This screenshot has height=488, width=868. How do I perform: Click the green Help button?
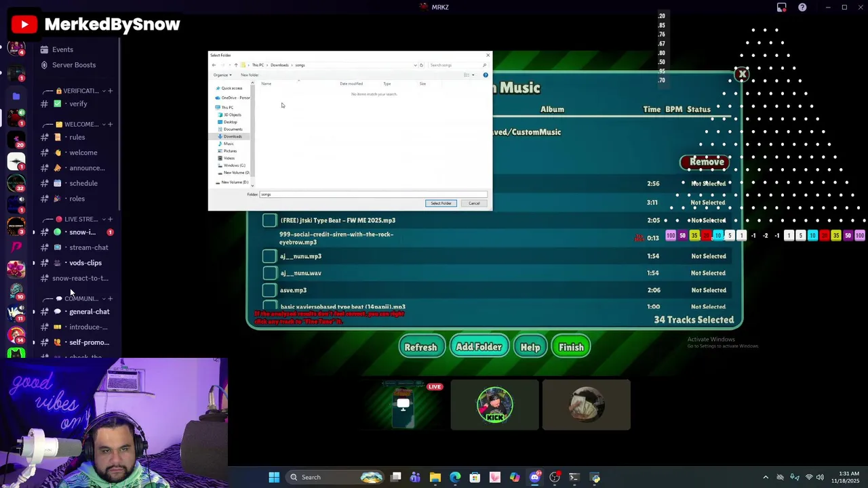click(x=530, y=347)
